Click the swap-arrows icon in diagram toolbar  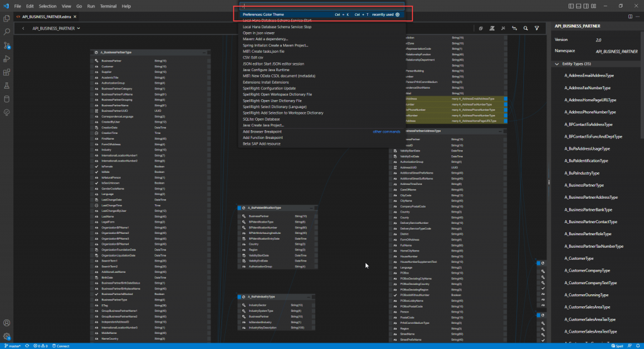[x=514, y=28]
